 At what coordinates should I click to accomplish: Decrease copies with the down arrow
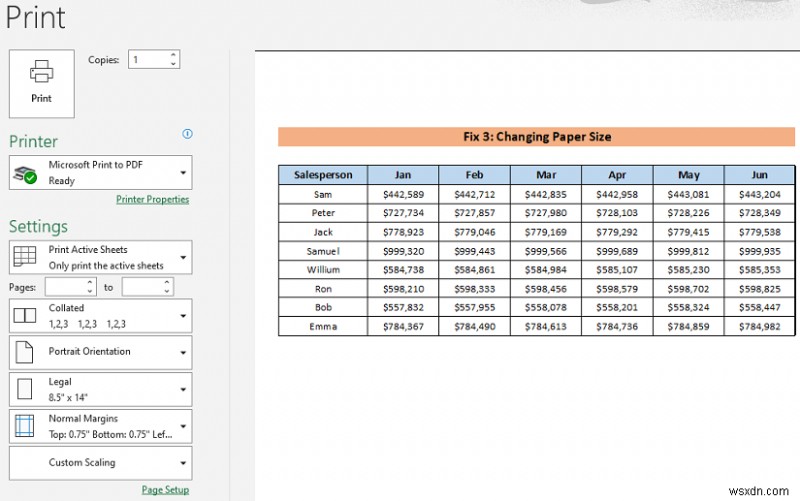click(x=173, y=64)
